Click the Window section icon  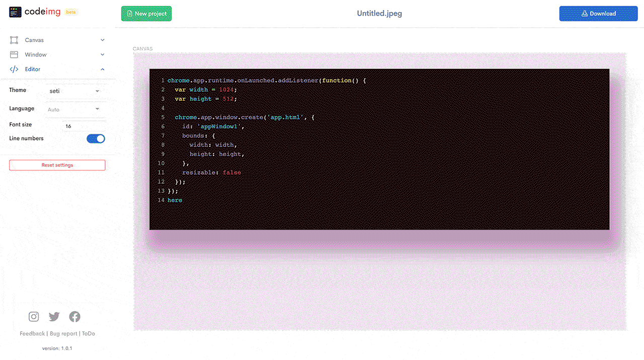(14, 54)
